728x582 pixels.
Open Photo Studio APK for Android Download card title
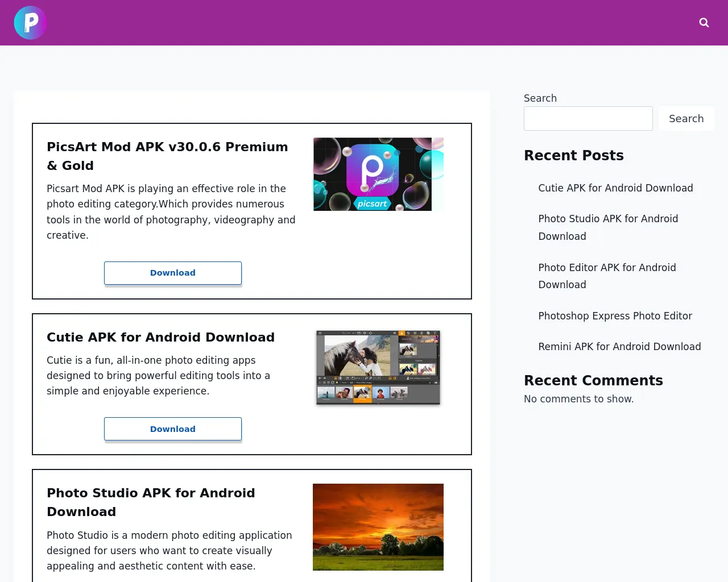tap(151, 502)
